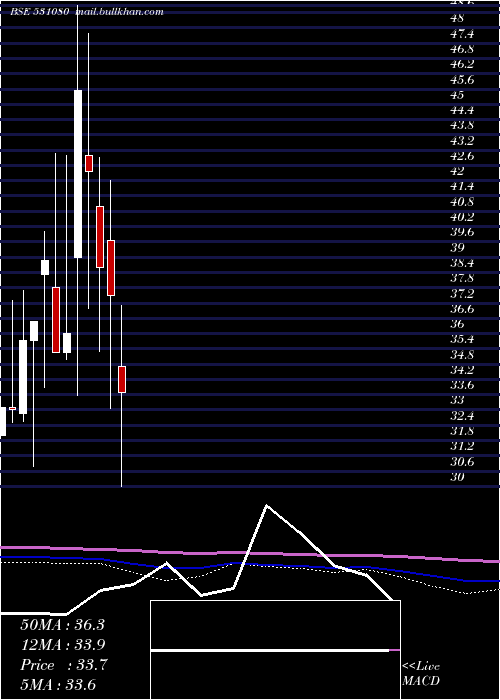
Task: Click the 'Price : 33.7' readout
Action: coord(63,665)
